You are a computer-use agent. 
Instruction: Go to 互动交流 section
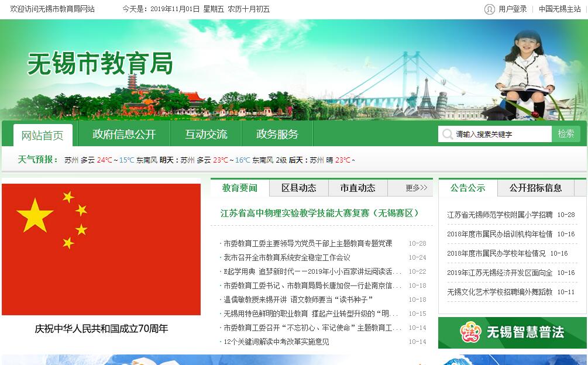pyautogui.click(x=206, y=134)
